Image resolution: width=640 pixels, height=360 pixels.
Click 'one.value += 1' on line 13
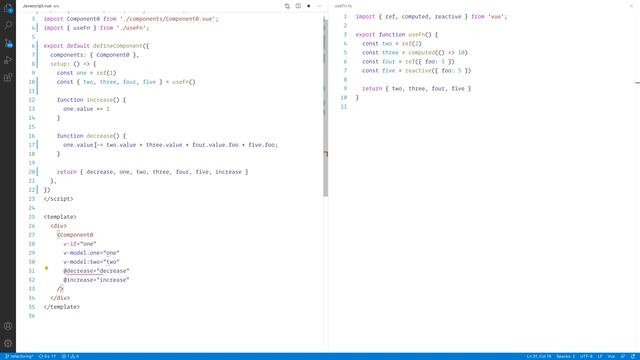click(87, 109)
